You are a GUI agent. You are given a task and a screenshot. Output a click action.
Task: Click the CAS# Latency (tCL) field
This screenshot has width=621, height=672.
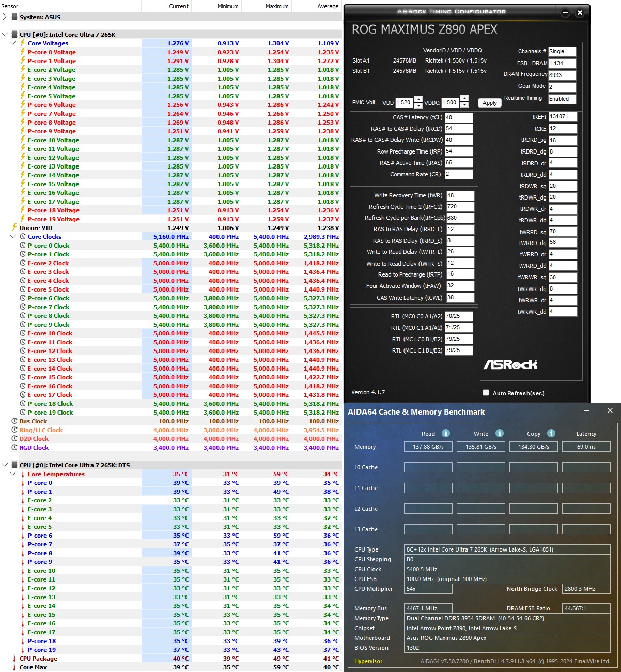click(459, 117)
